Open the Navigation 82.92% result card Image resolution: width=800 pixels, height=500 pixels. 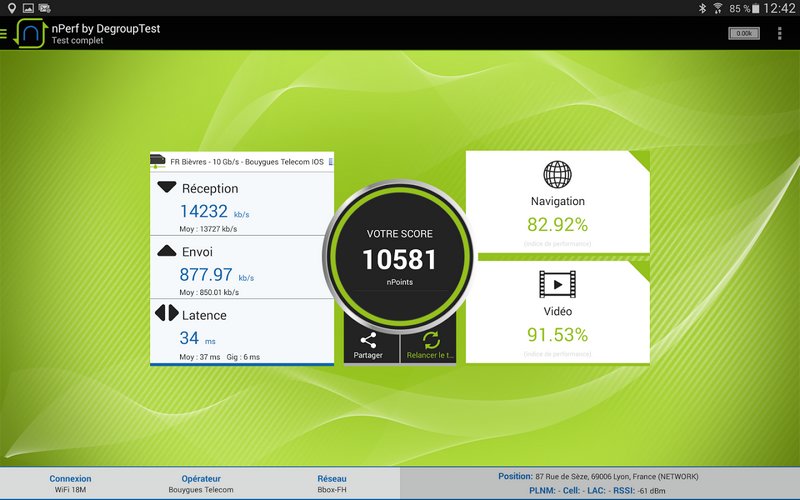[x=557, y=203]
